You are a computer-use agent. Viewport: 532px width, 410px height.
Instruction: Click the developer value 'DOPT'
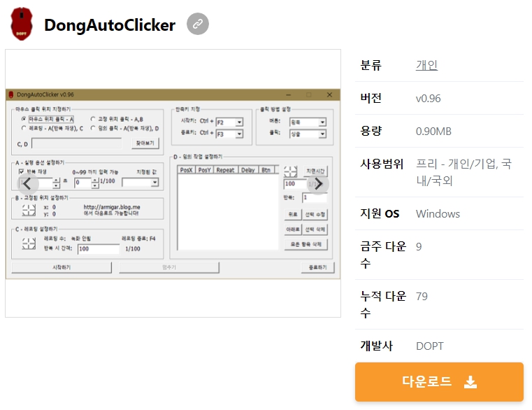[429, 346]
